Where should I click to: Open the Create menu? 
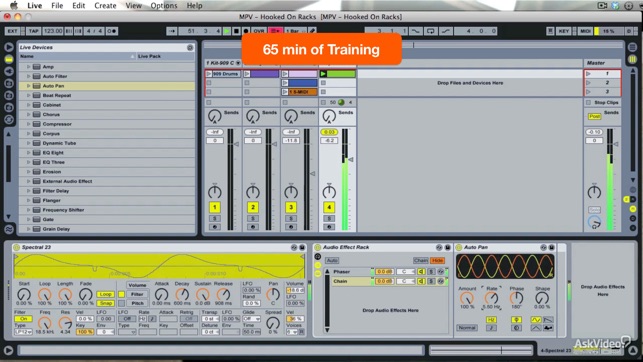coord(105,6)
